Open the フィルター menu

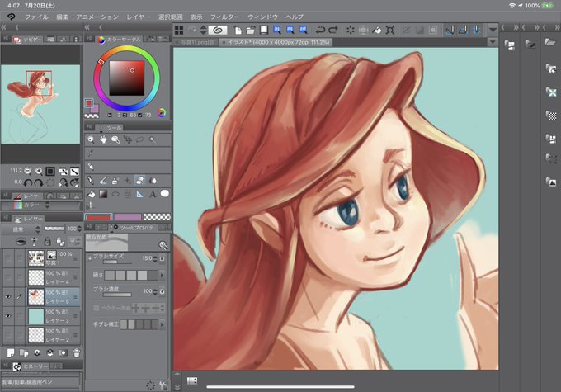[x=224, y=17]
